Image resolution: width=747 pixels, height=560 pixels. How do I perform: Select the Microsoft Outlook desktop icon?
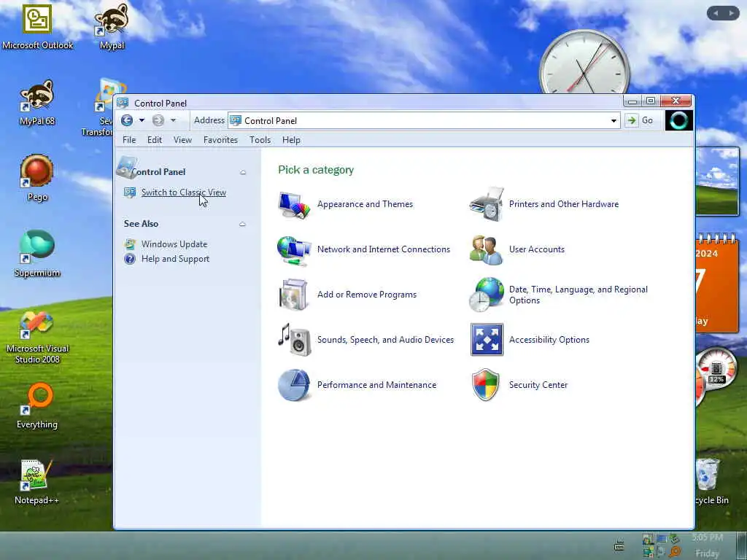[38, 28]
